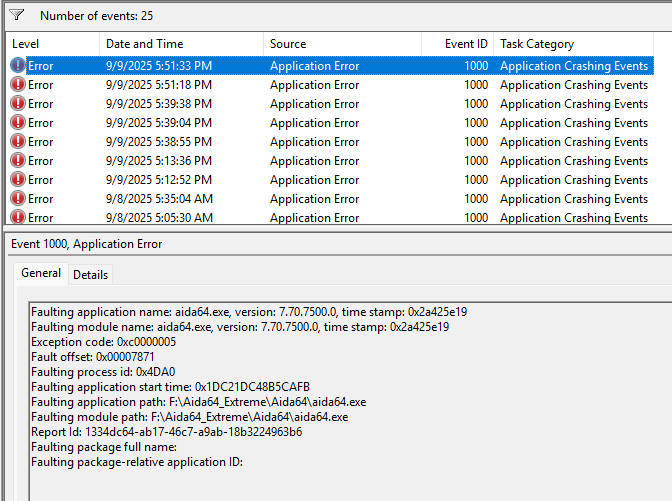This screenshot has width=672, height=501.
Task: Select the 9/9/2025 5:39:04 PM date cell
Action: click(x=159, y=123)
